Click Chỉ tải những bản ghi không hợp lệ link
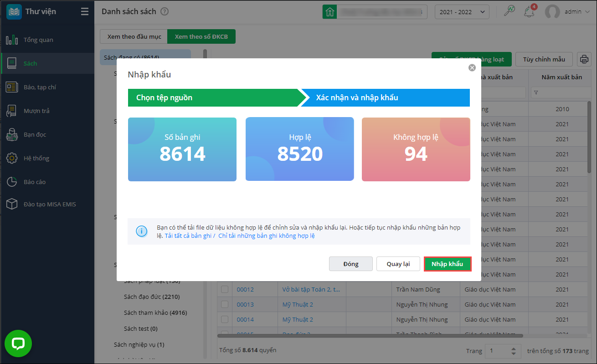Viewport: 597px width, 364px height. point(267,236)
